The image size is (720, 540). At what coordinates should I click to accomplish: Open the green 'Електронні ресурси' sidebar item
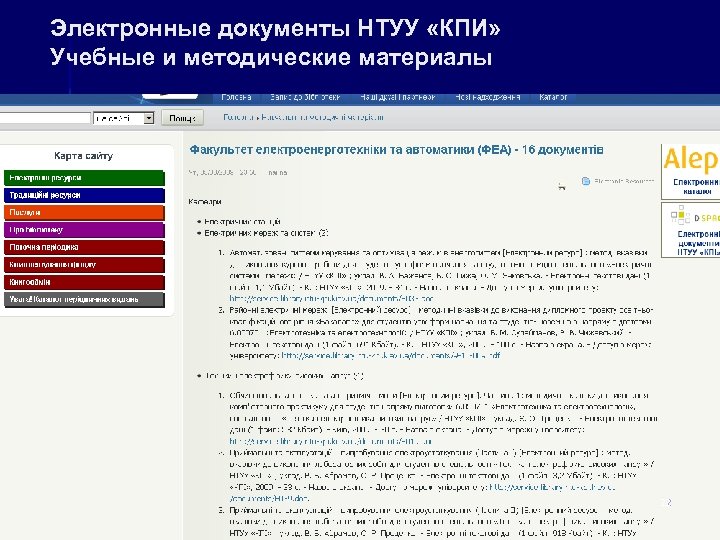pos(84,178)
